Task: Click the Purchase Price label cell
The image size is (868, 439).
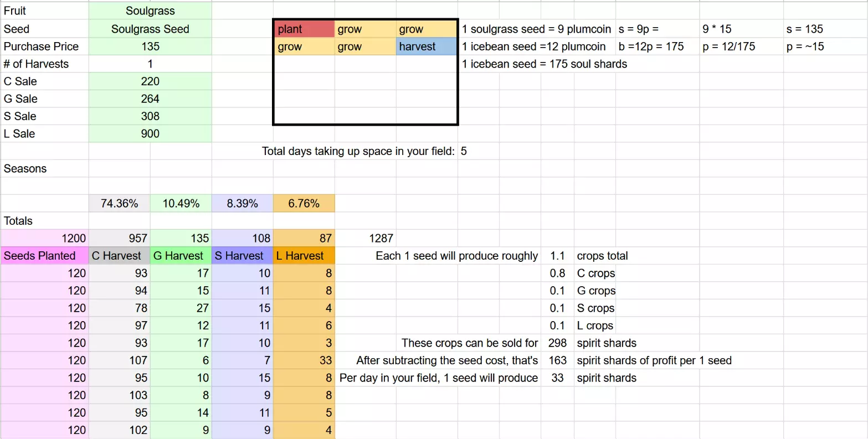Action: coord(44,47)
